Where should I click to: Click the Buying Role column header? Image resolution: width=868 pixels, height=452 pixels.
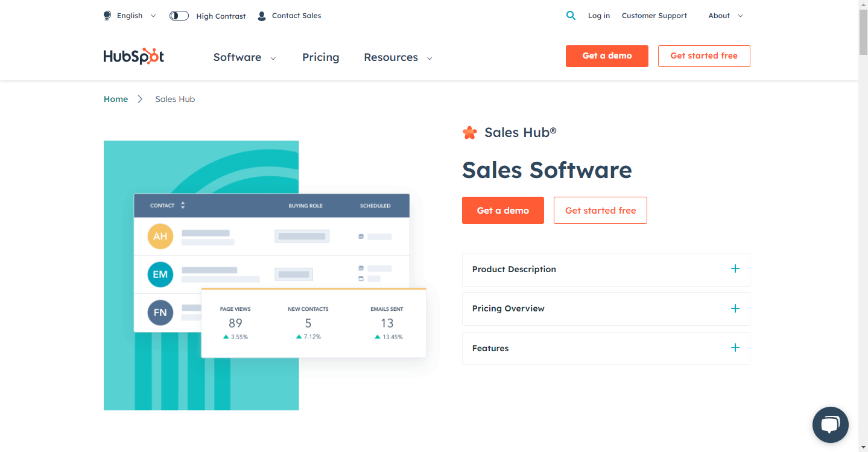306,206
